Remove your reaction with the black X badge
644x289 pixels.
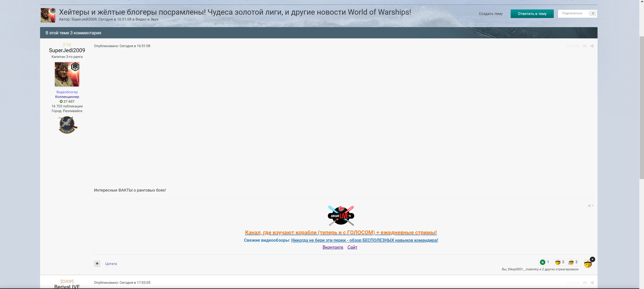click(592, 259)
